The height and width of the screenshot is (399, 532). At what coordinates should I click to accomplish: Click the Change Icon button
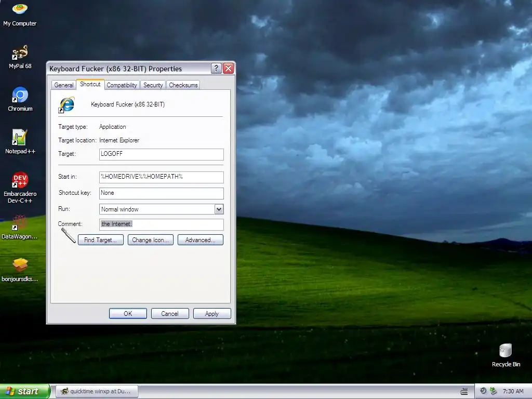(x=151, y=240)
